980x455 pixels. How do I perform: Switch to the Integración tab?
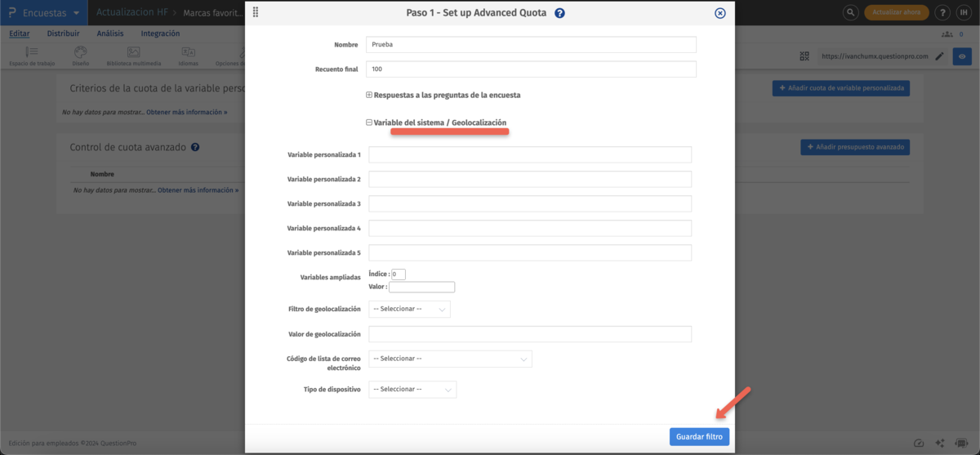pyautogui.click(x=161, y=33)
